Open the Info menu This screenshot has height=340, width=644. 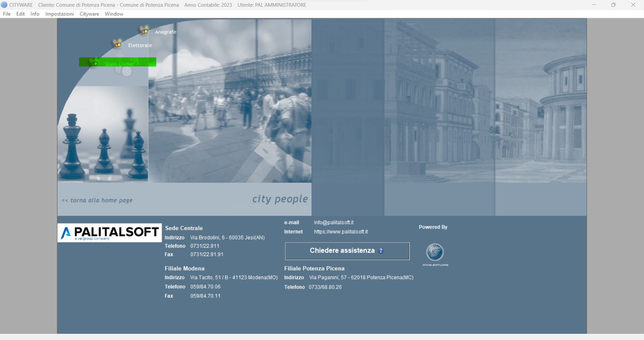[x=35, y=14]
